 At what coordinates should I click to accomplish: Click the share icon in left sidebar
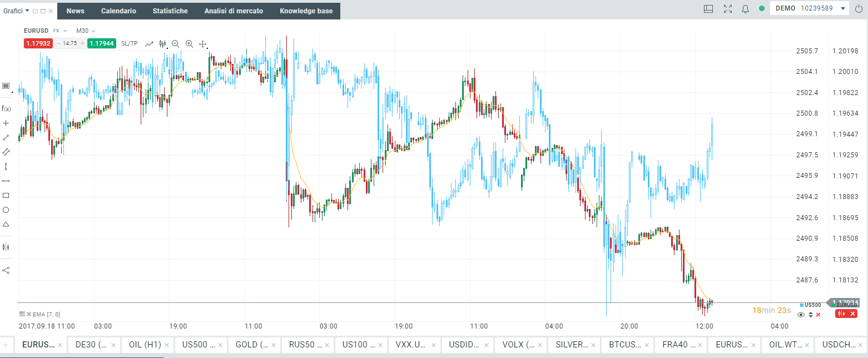coord(6,270)
